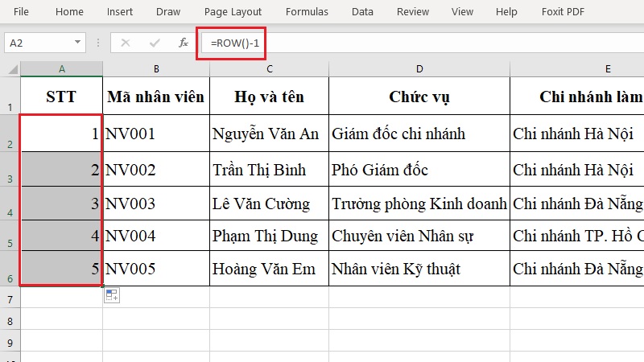Click the Chi nhánh làm header cell
The image size is (644, 362).
point(577,96)
